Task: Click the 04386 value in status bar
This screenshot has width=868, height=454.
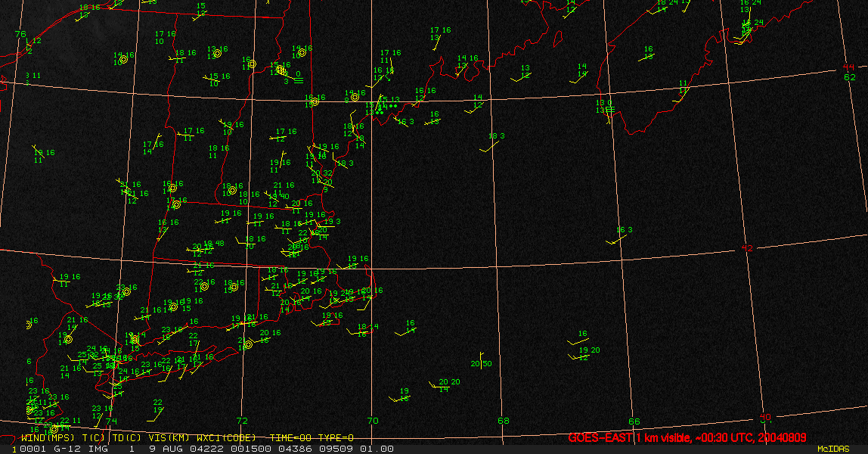Action: click(x=294, y=449)
